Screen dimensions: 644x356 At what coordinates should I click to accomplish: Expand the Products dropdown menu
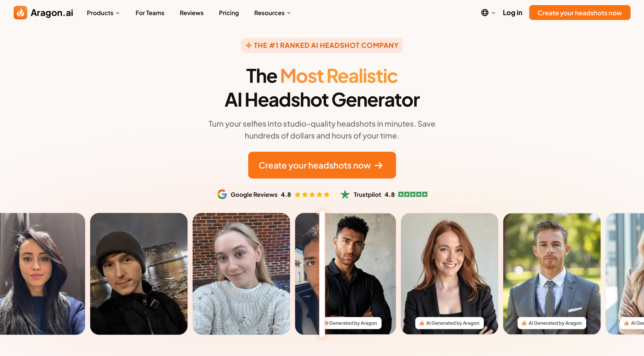click(103, 13)
